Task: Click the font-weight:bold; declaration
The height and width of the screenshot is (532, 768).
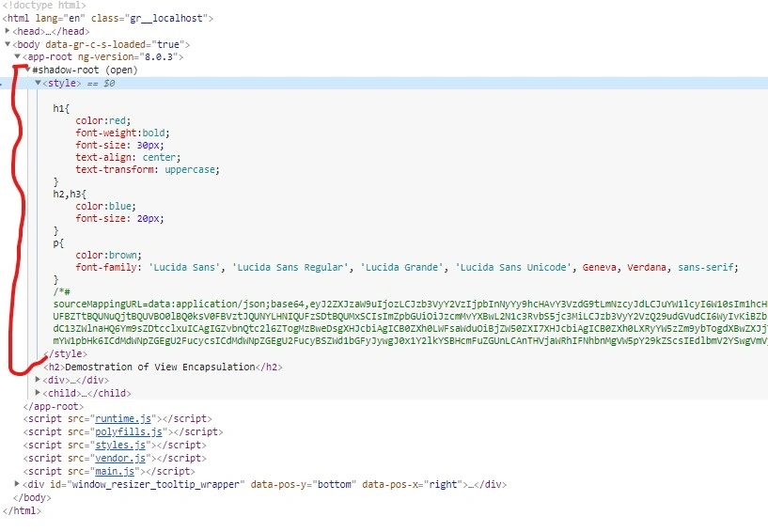Action: (x=122, y=133)
